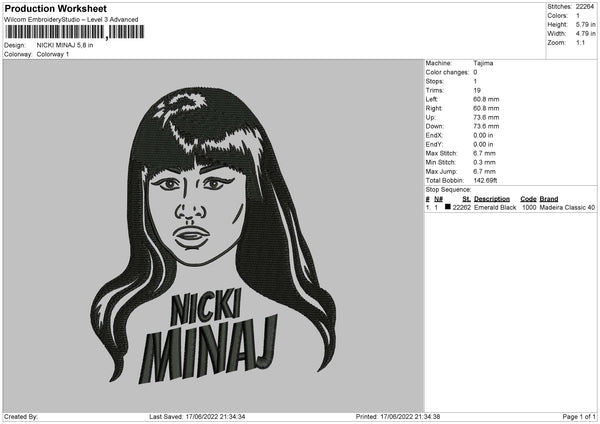Click the Total Bobbin value 142.69ft

pos(485,181)
